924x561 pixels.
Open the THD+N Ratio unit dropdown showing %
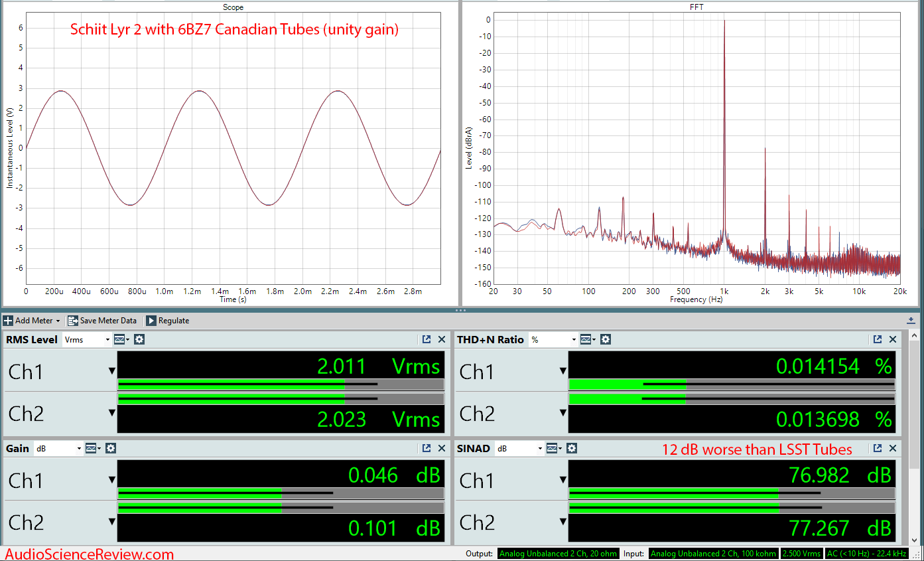(553, 339)
